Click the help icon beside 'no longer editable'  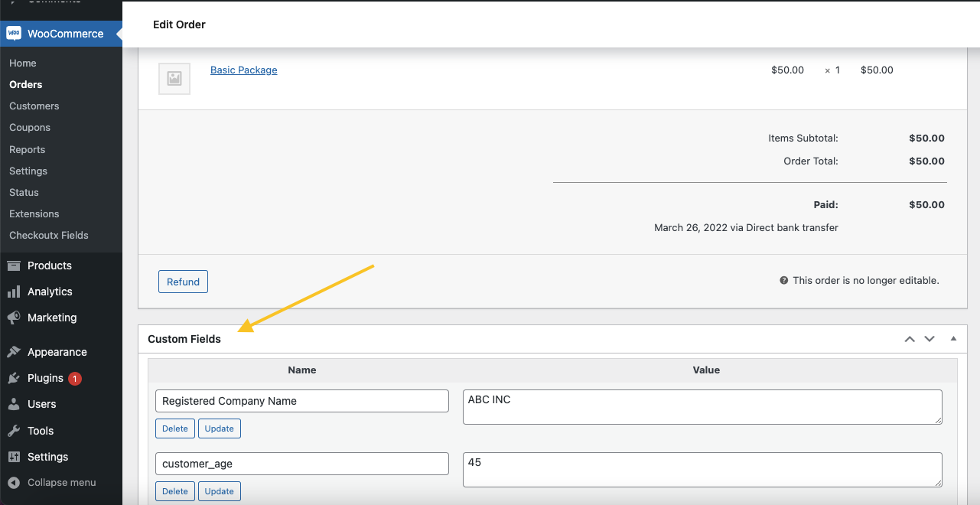coord(784,281)
